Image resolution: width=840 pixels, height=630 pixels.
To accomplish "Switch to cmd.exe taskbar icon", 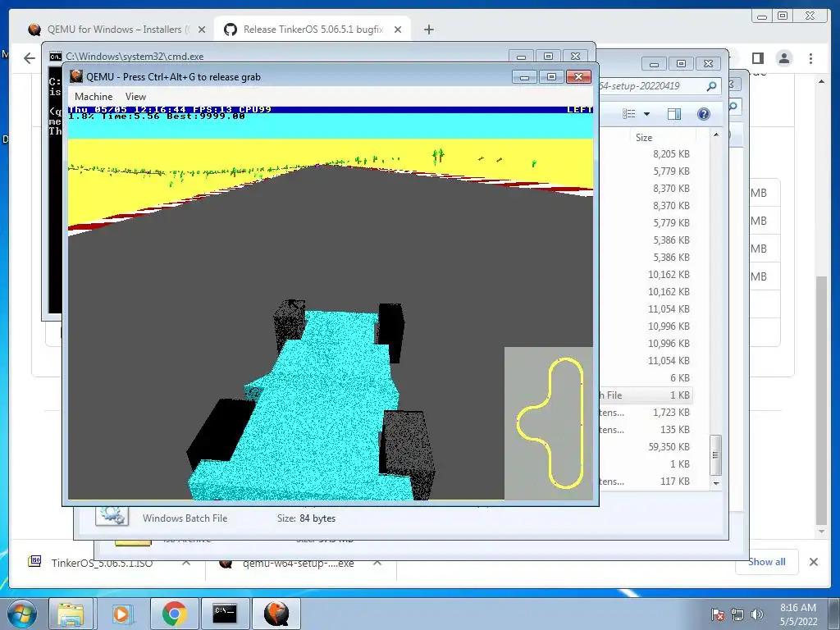I will coord(225,614).
